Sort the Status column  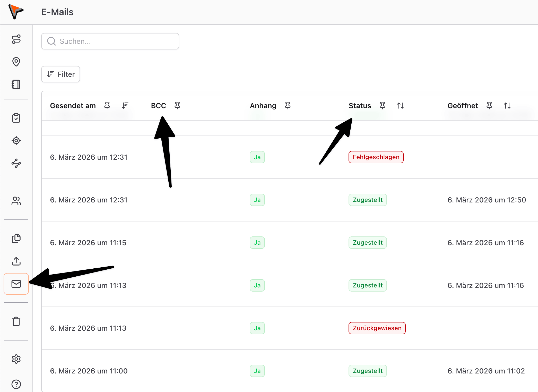click(401, 105)
